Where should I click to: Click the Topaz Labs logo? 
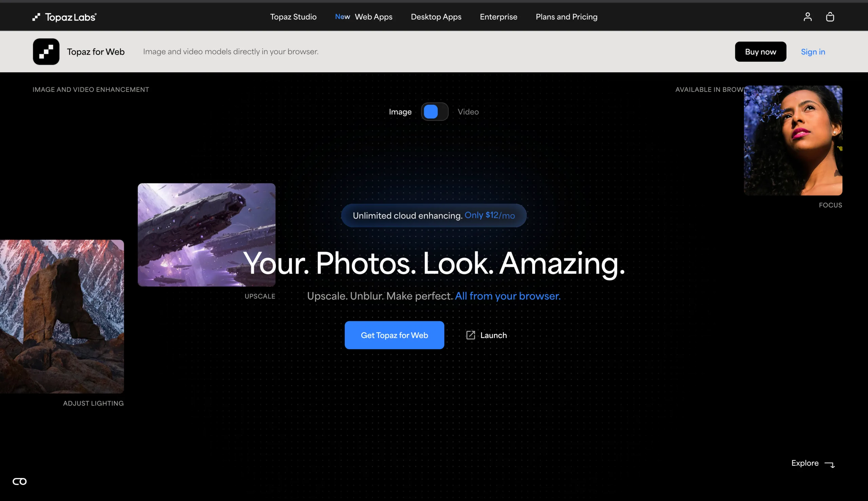pyautogui.click(x=64, y=17)
